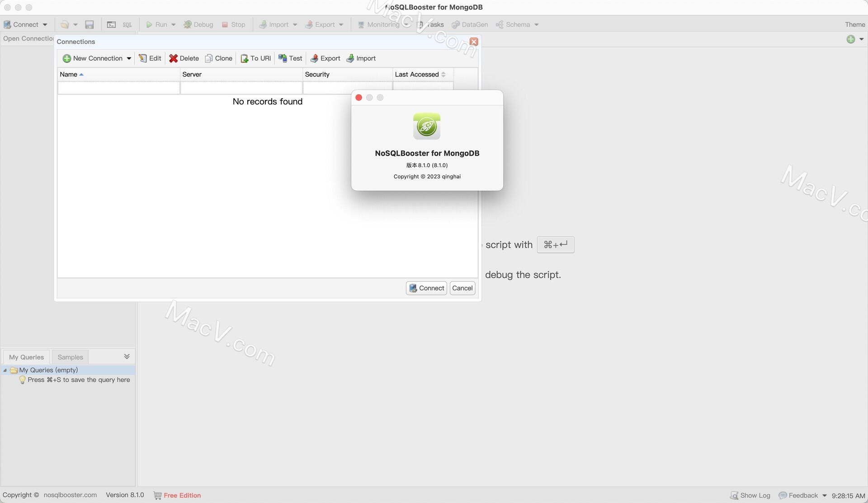Image resolution: width=868 pixels, height=503 pixels.
Task: Switch to the Samples tab
Action: coord(70,357)
